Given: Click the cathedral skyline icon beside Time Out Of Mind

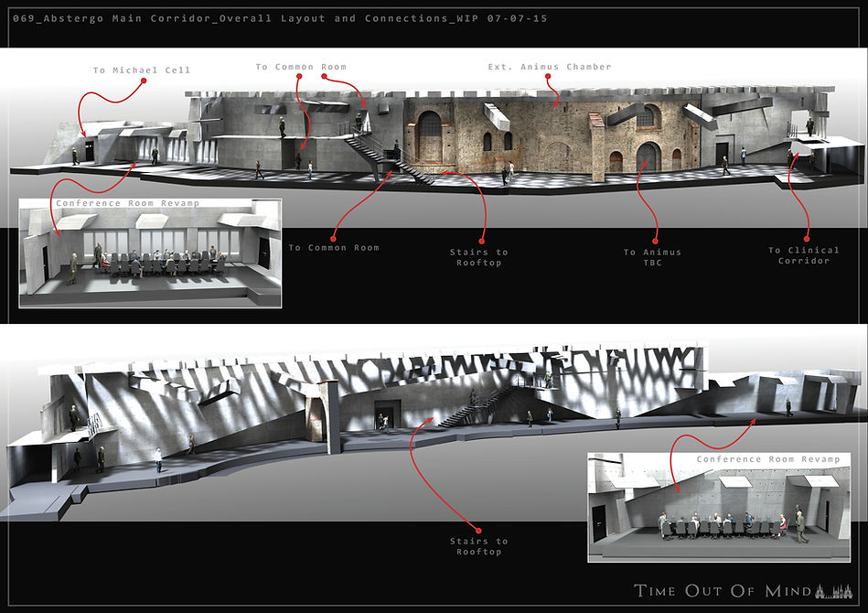Looking at the screenshot, I should point(833,591).
